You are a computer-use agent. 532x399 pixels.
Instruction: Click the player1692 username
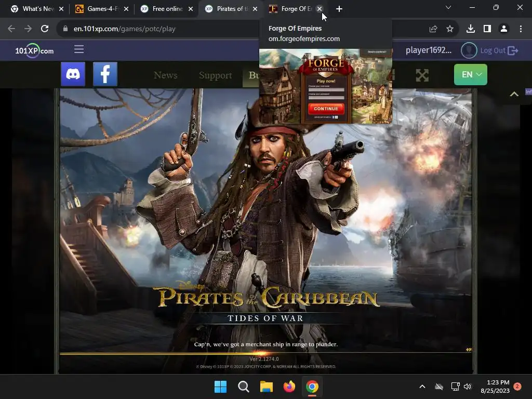429,50
